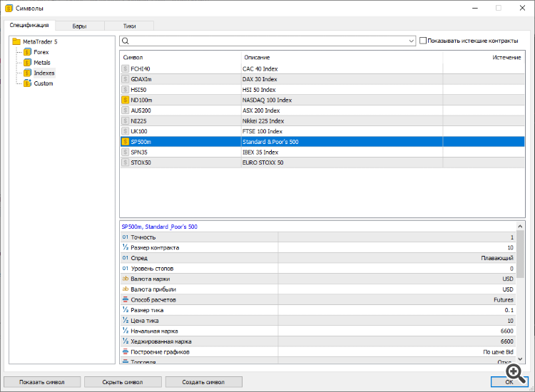
Task: Select the Nikkei 225 Index description
Action: (263, 120)
